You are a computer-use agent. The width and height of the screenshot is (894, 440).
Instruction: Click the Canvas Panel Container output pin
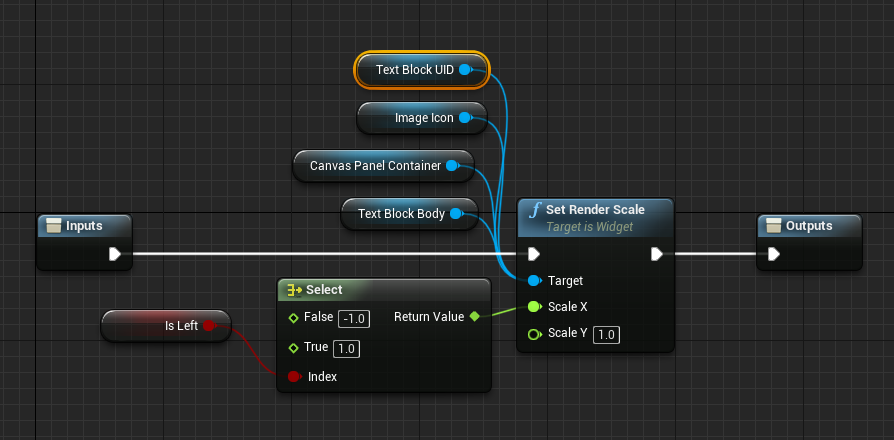[x=452, y=166]
